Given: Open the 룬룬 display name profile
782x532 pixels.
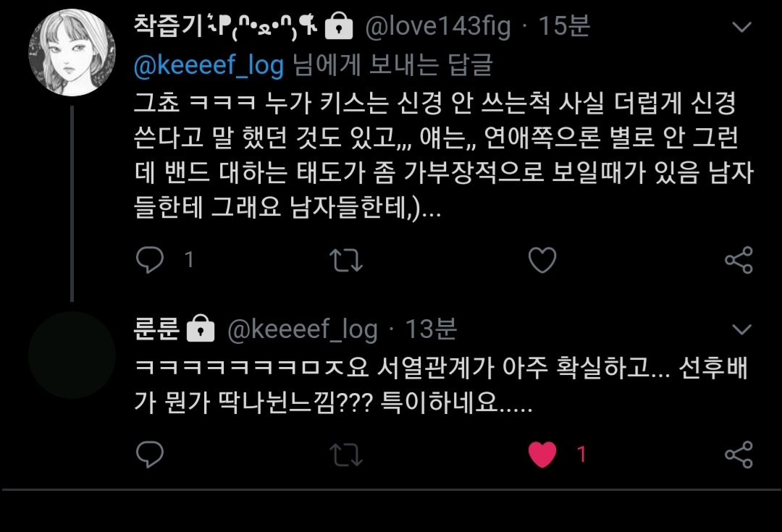Looking at the screenshot, I should click(156, 329).
